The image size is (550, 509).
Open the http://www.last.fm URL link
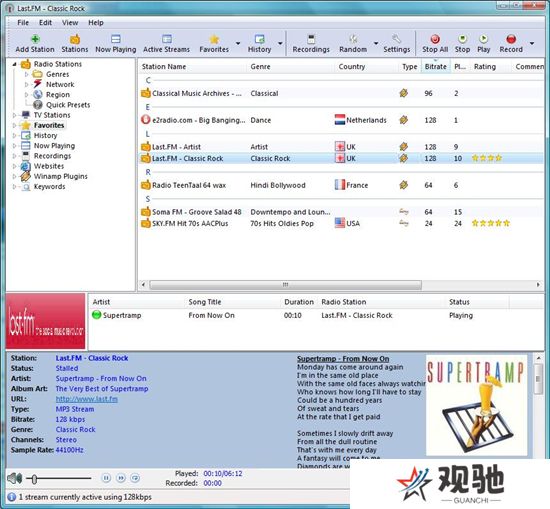tap(87, 399)
